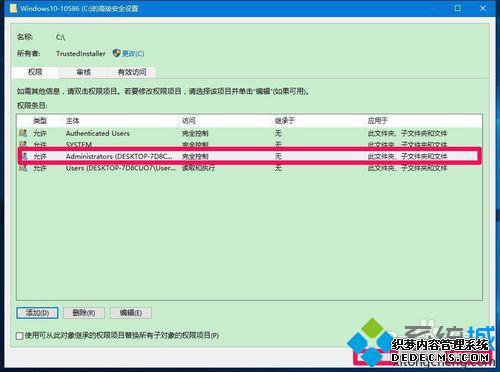The width and height of the screenshot is (500, 372).
Task: Click the 编辑(E) button
Action: tap(131, 313)
